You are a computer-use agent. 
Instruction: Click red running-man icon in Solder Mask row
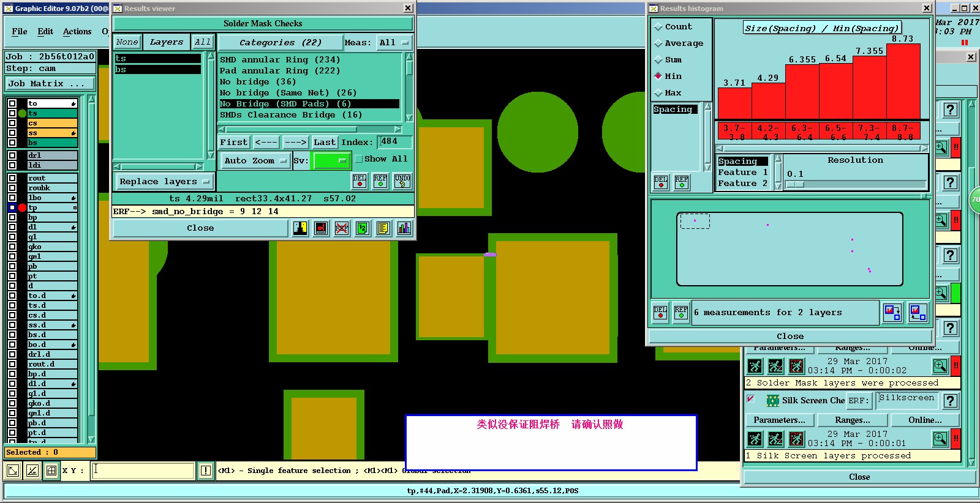tap(796, 366)
